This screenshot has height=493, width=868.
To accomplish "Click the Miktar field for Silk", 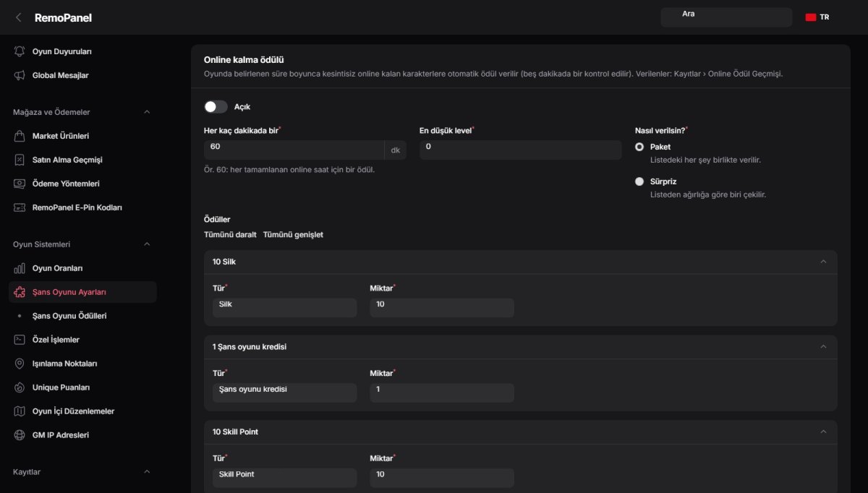I will coord(442,308).
